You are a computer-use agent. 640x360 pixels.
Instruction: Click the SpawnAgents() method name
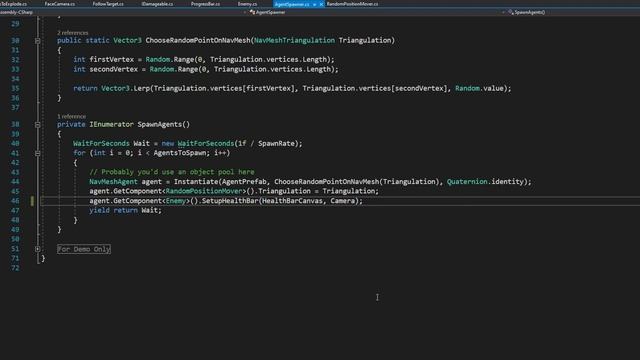point(164,124)
